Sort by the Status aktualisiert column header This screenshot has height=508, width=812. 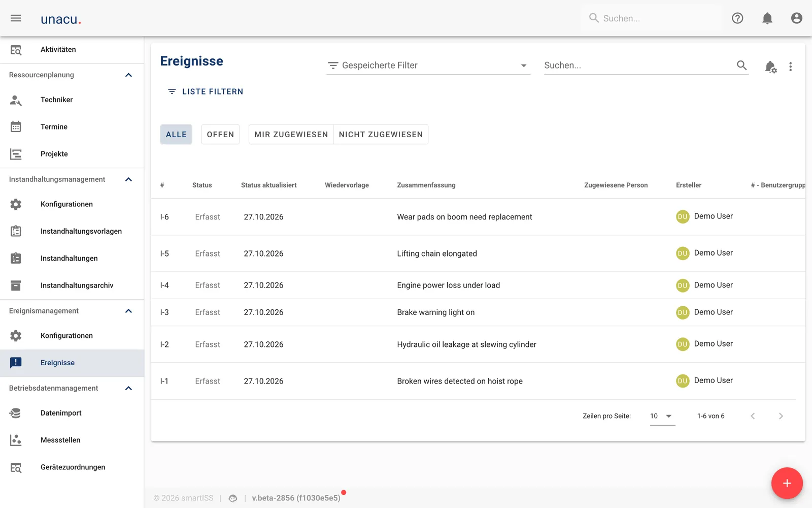point(268,185)
